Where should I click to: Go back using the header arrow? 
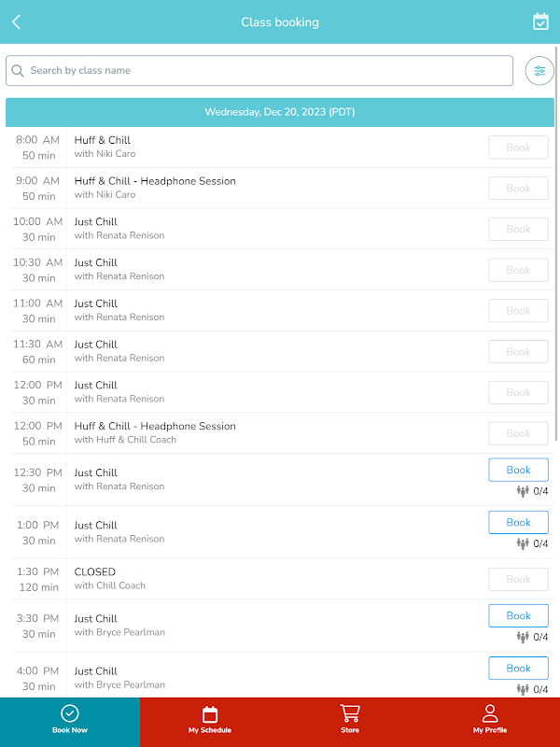16,21
